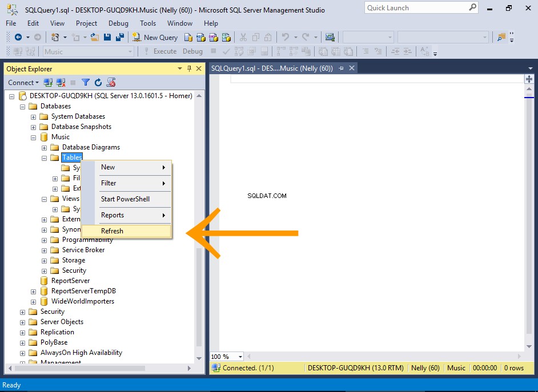Image resolution: width=538 pixels, height=392 pixels.
Task: Click Connect Object Explorer icon
Action: 48,82
